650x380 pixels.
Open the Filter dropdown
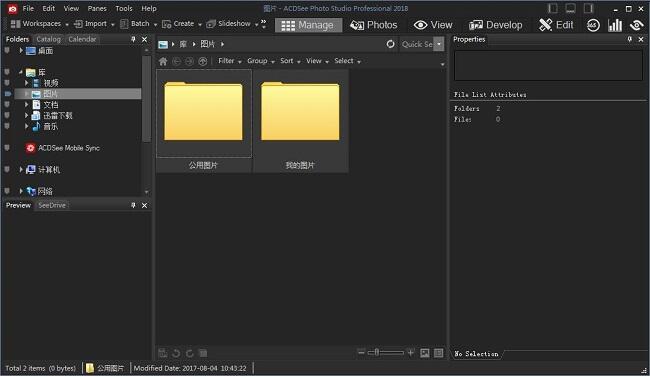[230, 61]
